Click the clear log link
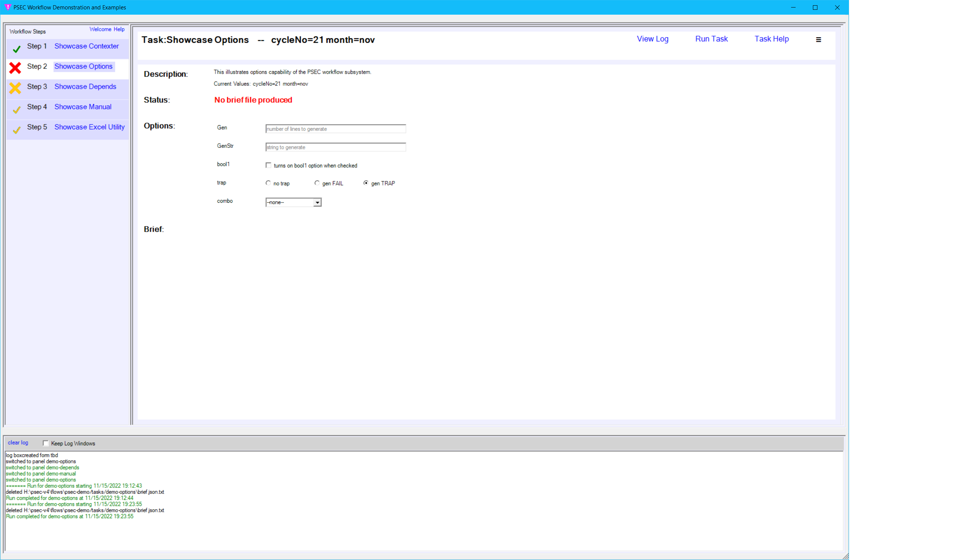Image resolution: width=963 pixels, height=560 pixels. (x=18, y=443)
